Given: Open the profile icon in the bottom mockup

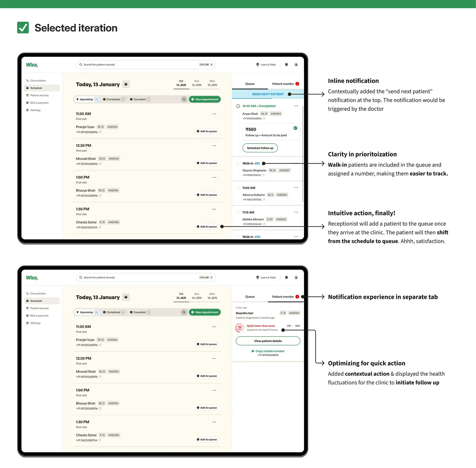Looking at the screenshot, I should 296,277.
